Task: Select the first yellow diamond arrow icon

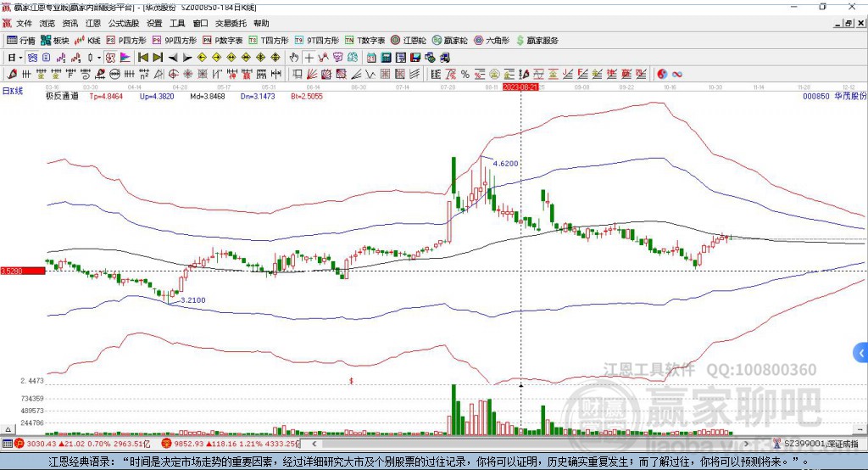Action: point(202,58)
